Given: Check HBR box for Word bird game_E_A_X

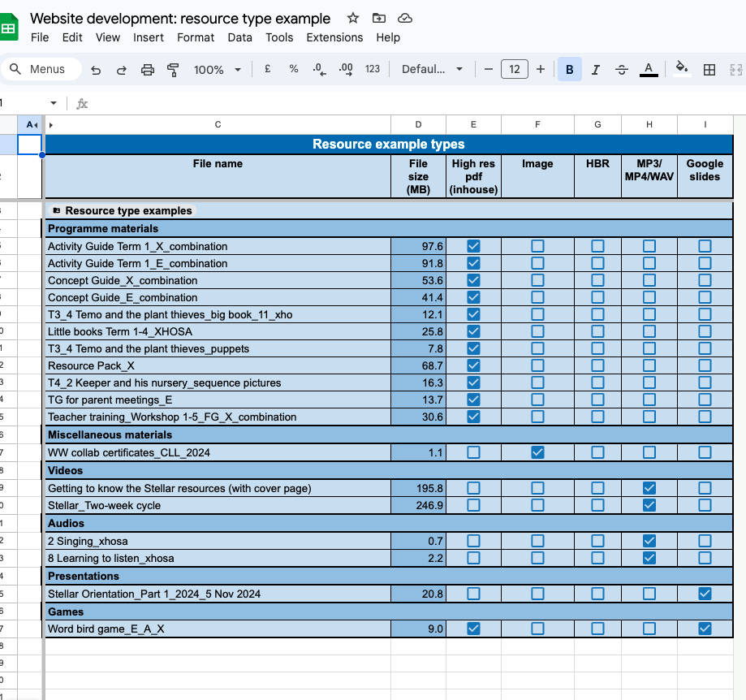Looking at the screenshot, I should 597,629.
